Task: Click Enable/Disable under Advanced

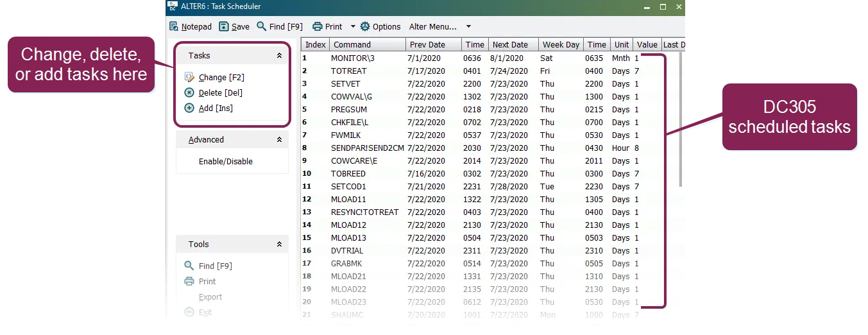Action: [x=226, y=161]
